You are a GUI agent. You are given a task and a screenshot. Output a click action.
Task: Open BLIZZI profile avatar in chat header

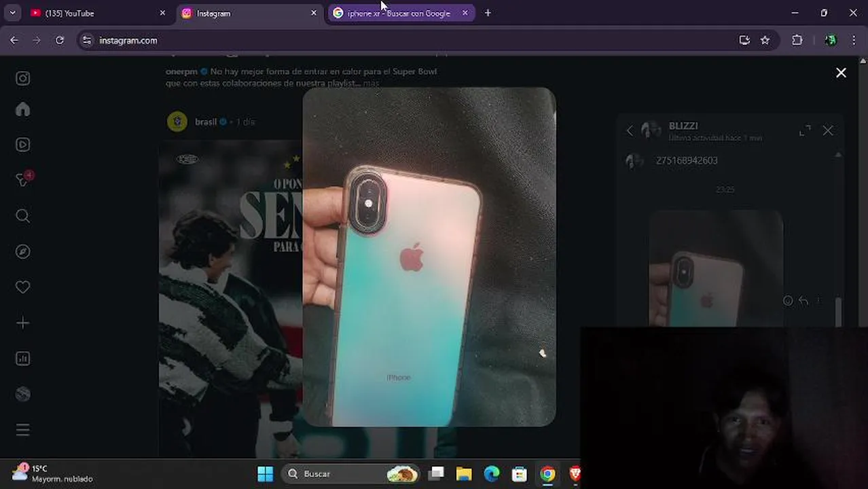click(x=651, y=130)
